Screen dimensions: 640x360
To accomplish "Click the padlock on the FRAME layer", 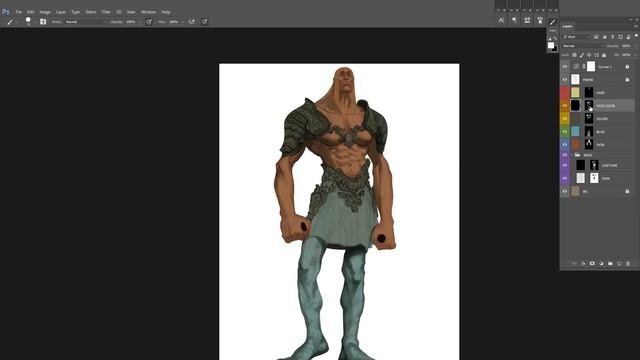I will pos(627,80).
